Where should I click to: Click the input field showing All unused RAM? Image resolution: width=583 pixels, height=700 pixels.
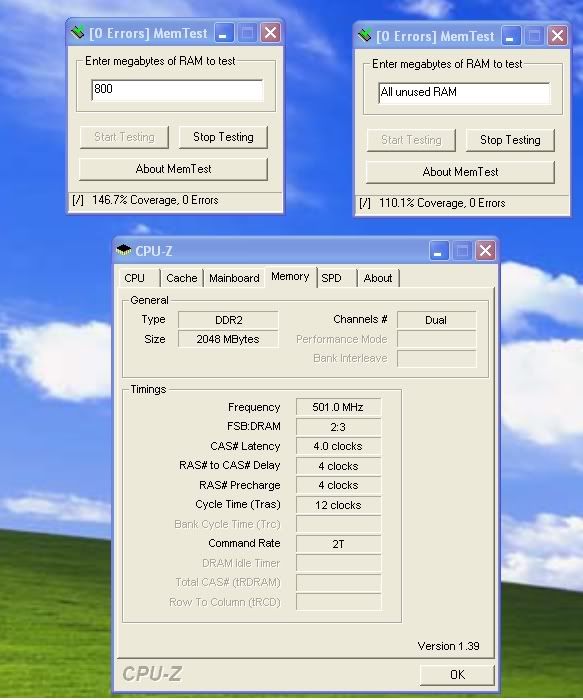click(464, 93)
